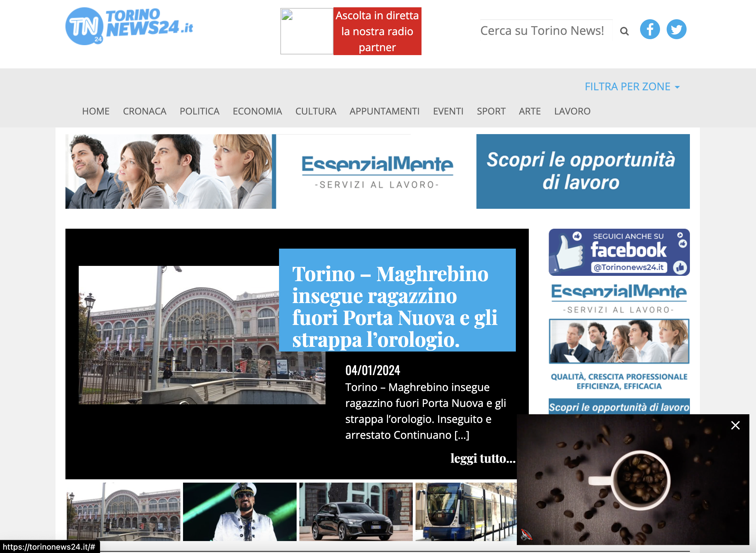756x553 pixels.
Task: Click the TorinoNews24 logo
Action: (x=129, y=26)
